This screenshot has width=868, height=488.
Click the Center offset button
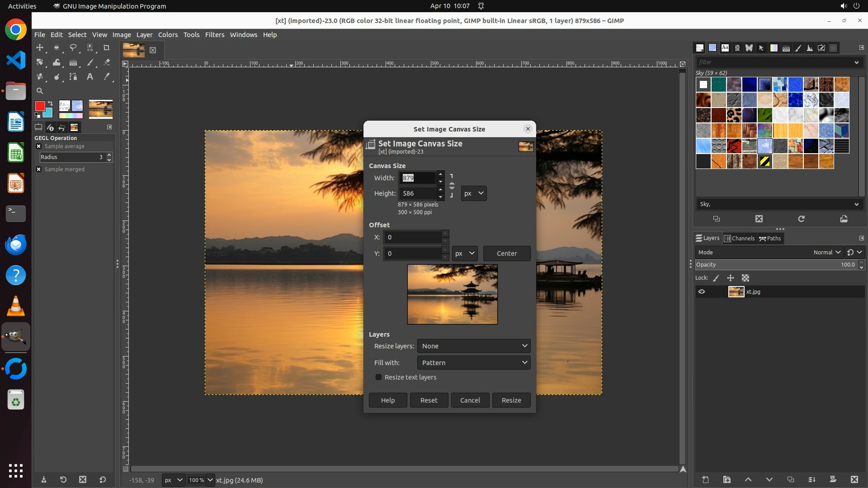point(506,253)
